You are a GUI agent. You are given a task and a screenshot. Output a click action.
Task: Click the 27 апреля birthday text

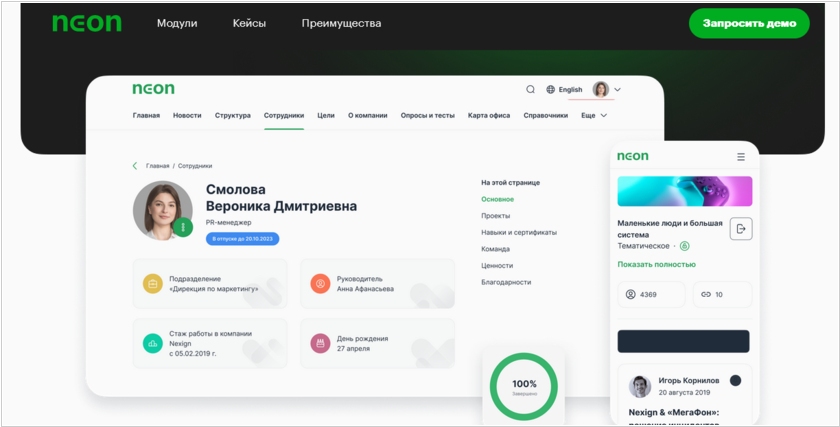[x=353, y=349]
